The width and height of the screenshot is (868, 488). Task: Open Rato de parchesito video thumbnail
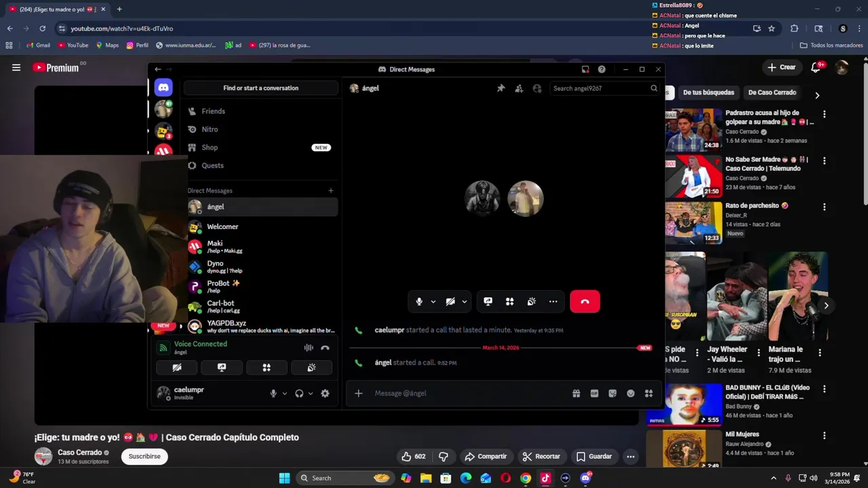tap(694, 222)
